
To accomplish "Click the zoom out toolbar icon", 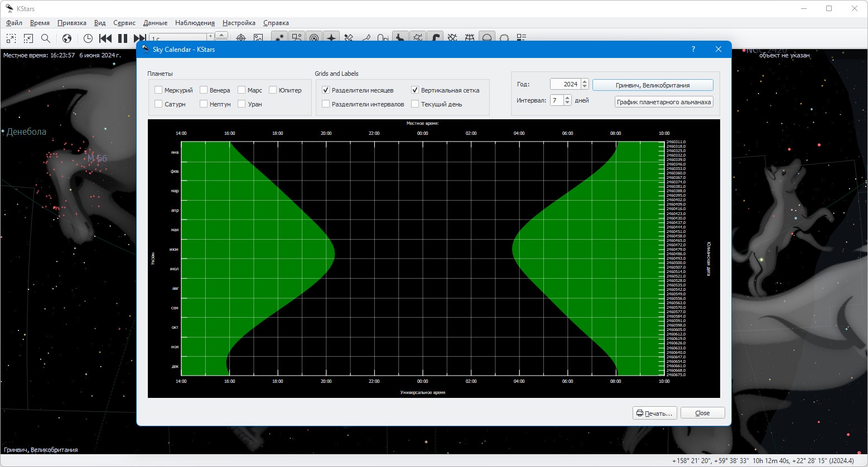I will coord(28,38).
